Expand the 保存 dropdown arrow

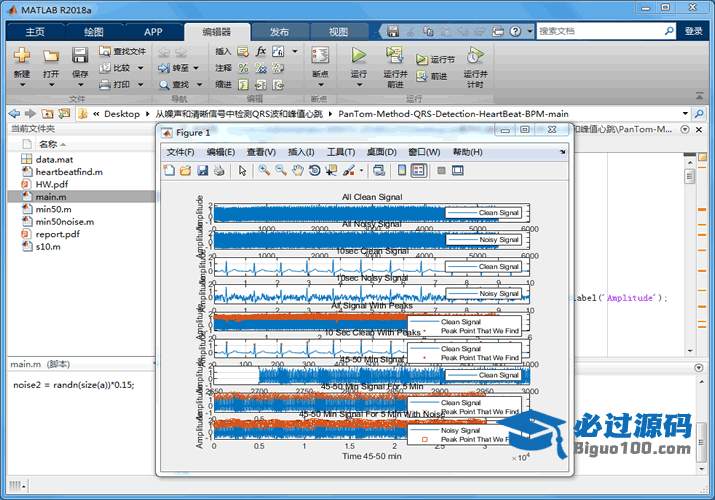80,85
